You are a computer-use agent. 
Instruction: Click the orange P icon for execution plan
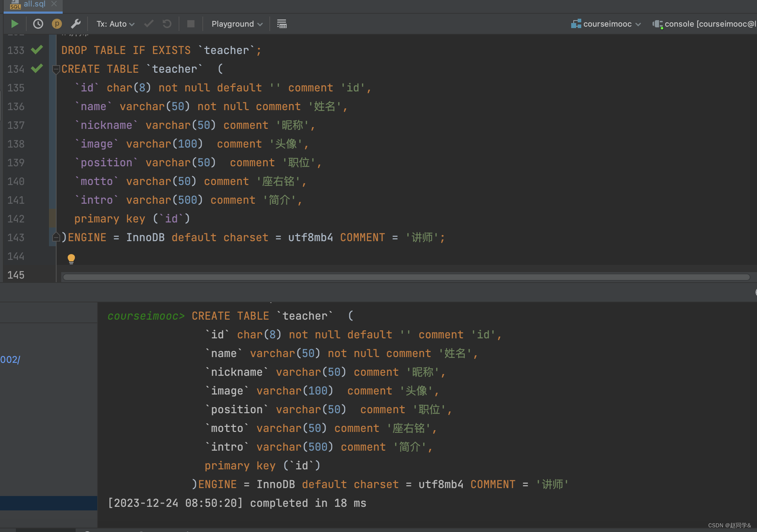click(57, 24)
